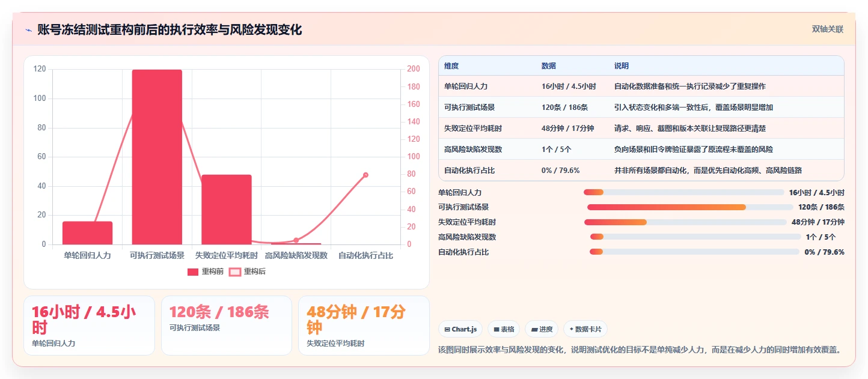
Task: Click 可执行测试场景 row in the table
Action: coord(641,108)
